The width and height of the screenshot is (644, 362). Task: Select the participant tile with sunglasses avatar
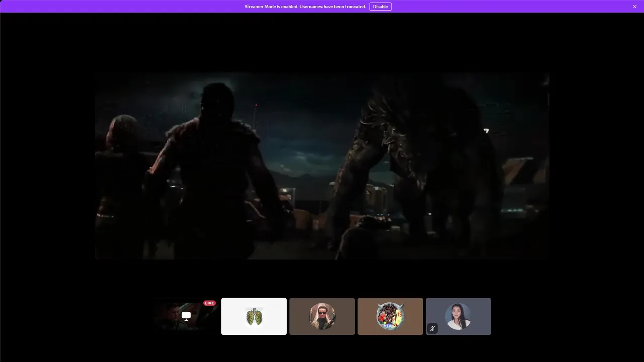(322, 316)
